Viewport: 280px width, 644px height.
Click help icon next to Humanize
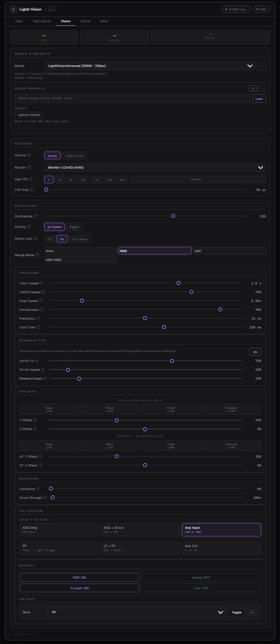(x=38, y=489)
